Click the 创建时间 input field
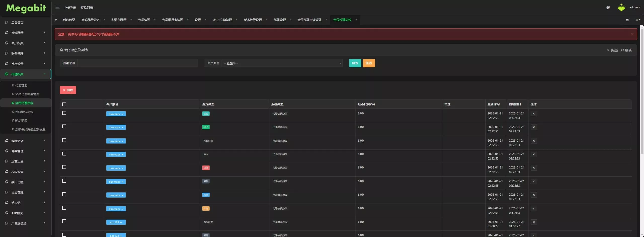Screen dimensions: 644x237 tap(138, 63)
